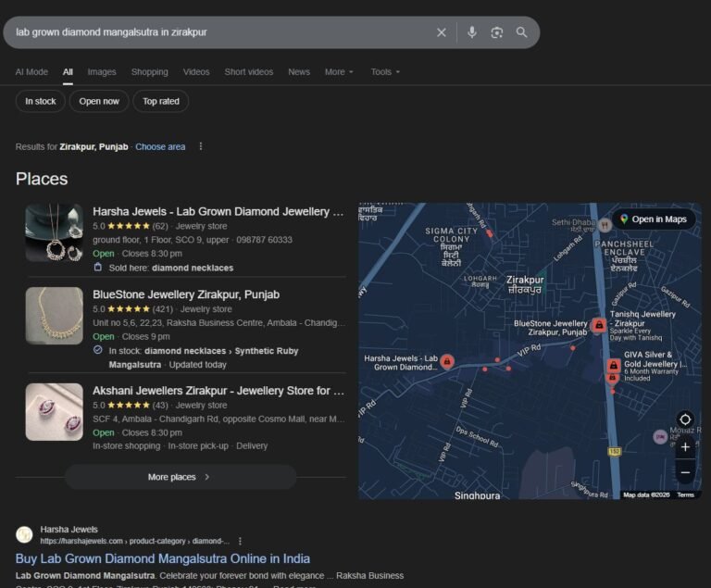This screenshot has height=588, width=711.
Task: Click Harsha Jewels map pin
Action: point(446,362)
